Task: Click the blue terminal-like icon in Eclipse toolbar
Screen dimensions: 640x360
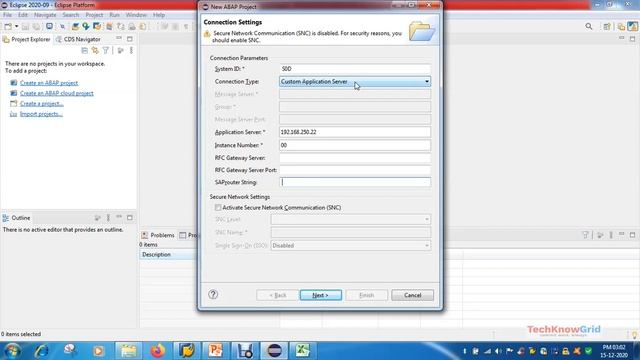Action: 49,27
